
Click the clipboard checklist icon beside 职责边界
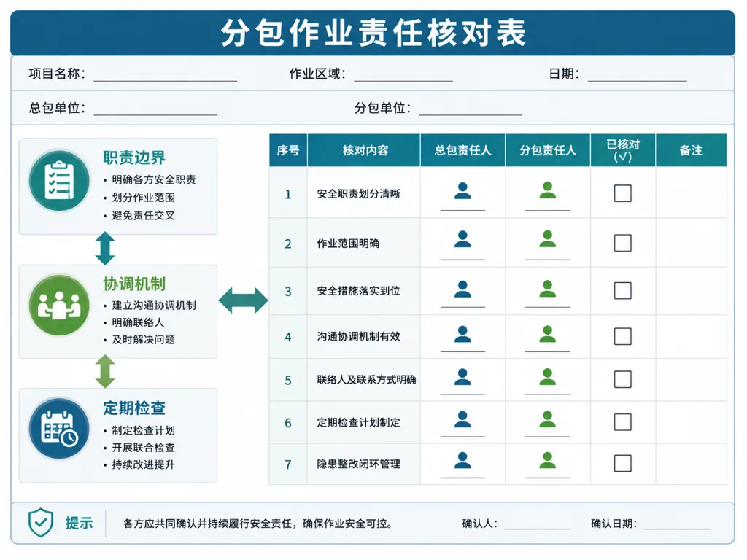(59, 181)
